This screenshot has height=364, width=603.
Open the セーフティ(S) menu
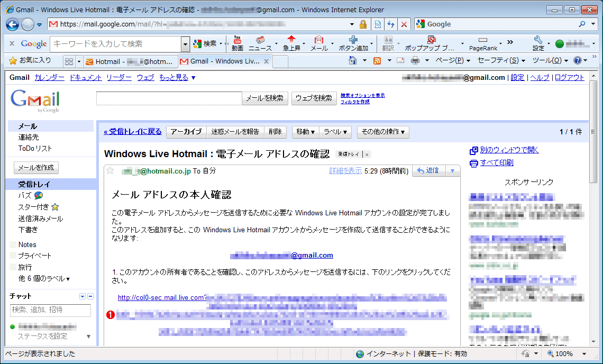coord(501,60)
